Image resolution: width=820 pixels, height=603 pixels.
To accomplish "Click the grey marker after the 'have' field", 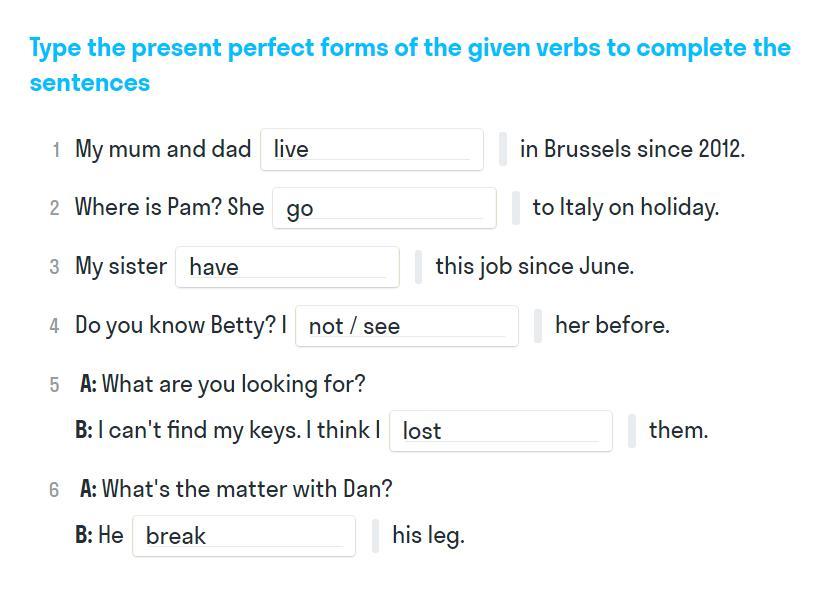I will click(x=418, y=267).
